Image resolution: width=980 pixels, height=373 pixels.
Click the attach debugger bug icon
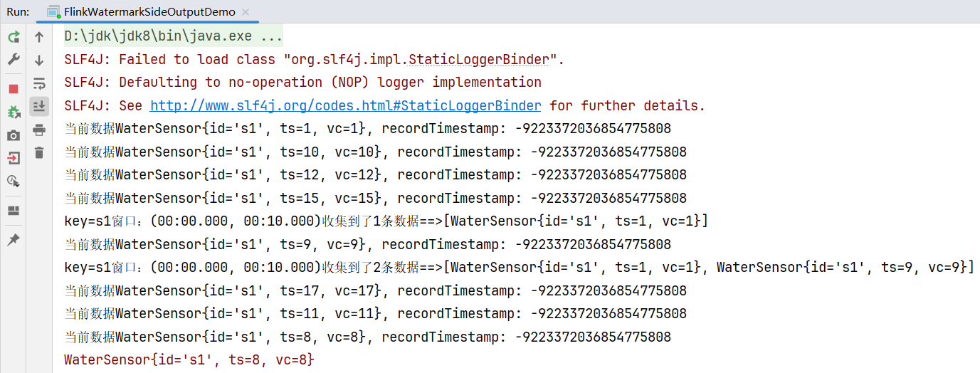[14, 112]
